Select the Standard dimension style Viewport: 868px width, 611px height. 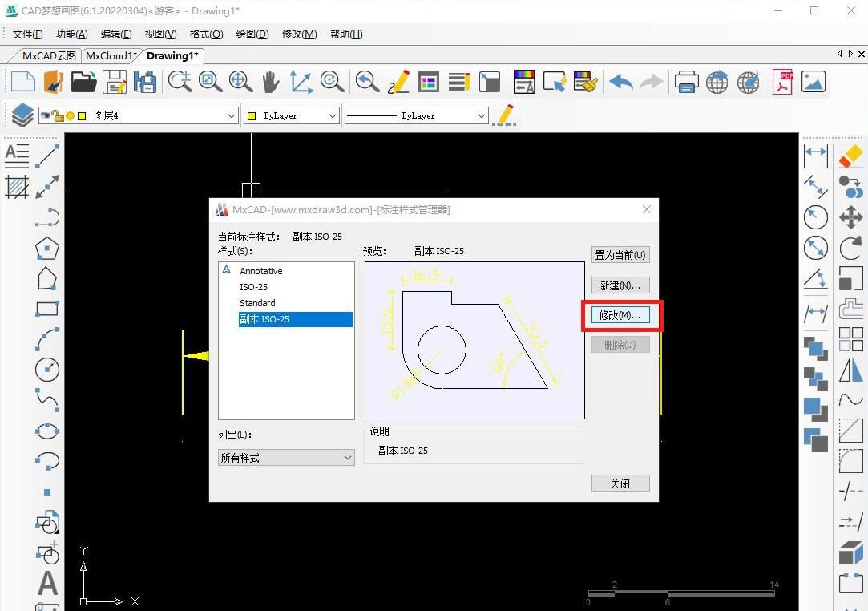click(x=257, y=303)
